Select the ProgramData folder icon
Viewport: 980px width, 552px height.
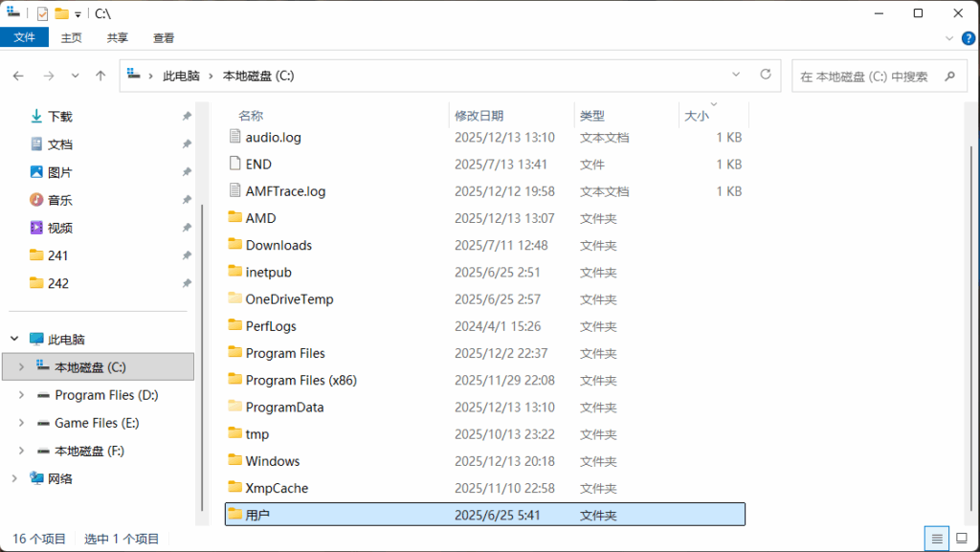(235, 407)
